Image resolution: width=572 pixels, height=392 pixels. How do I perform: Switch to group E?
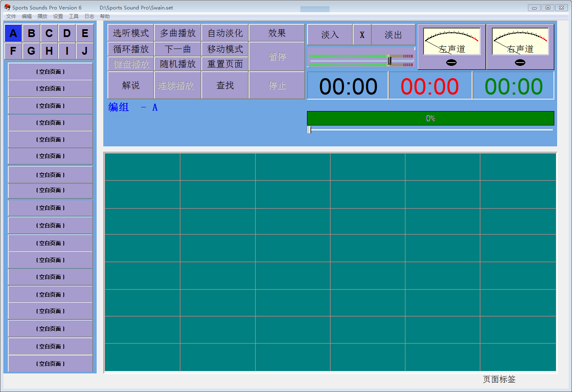85,33
